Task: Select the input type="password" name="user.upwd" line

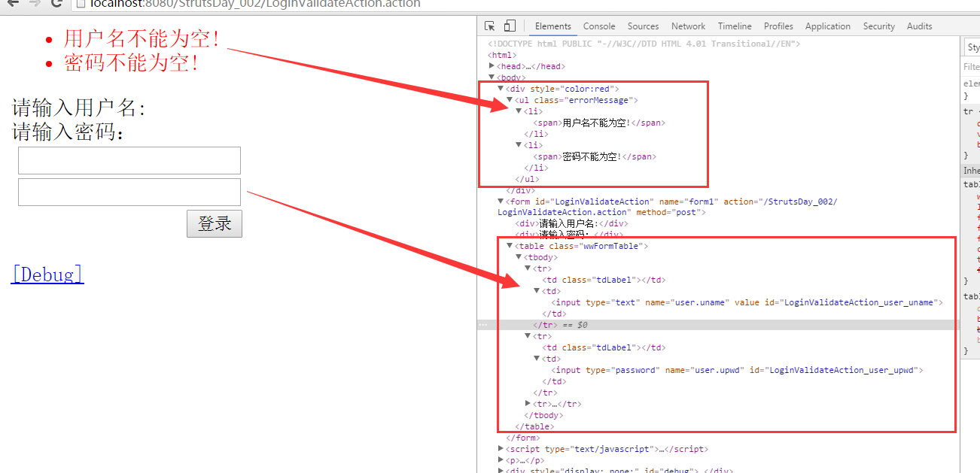Action: pyautogui.click(x=737, y=370)
